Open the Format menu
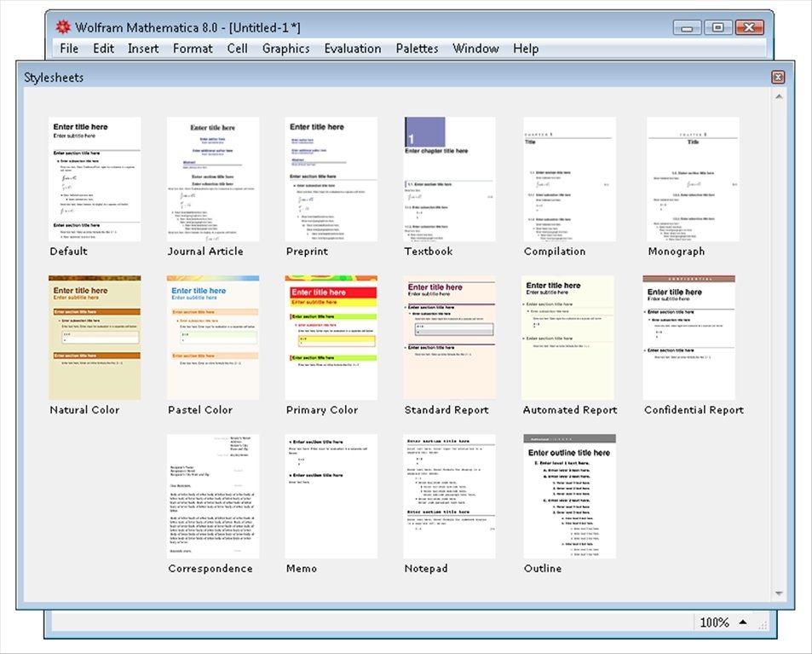Image resolution: width=812 pixels, height=654 pixels. 193,49
